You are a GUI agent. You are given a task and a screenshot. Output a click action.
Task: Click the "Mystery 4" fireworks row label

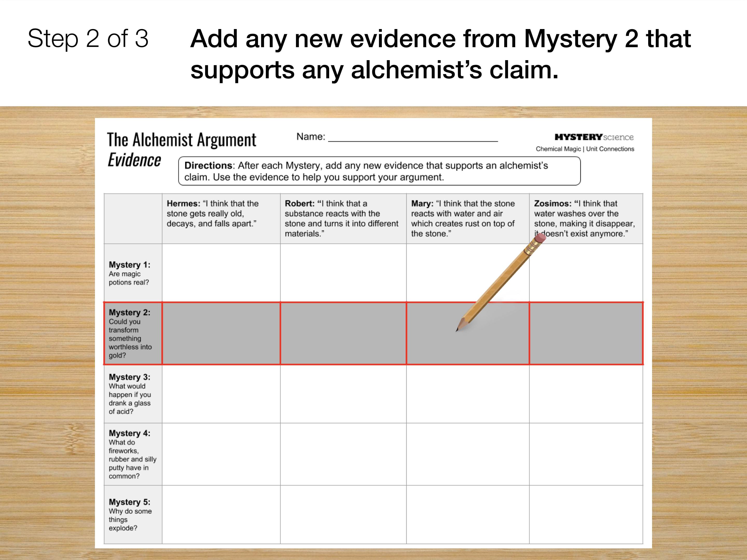[x=133, y=454]
